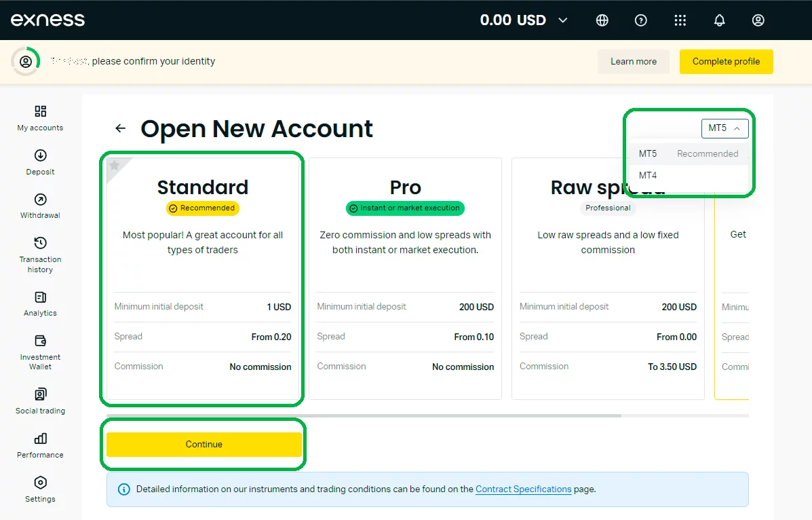Open the Contract Specifications link

pos(523,489)
